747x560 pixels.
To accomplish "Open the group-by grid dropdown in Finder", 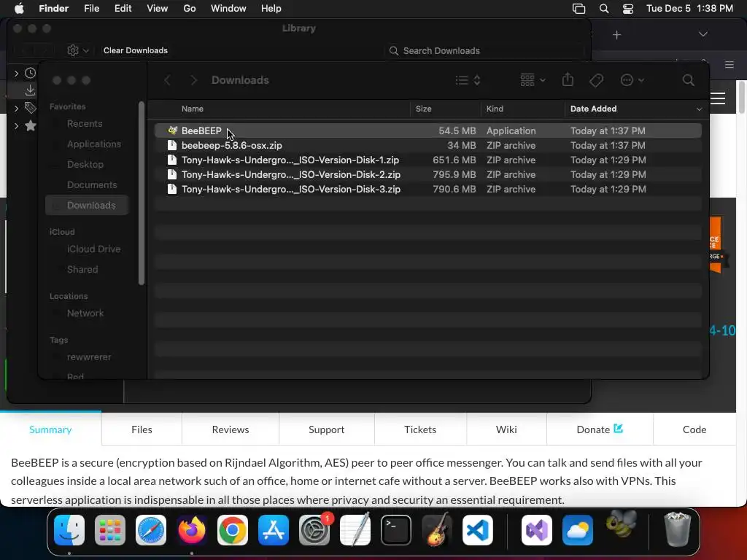I will click(533, 79).
